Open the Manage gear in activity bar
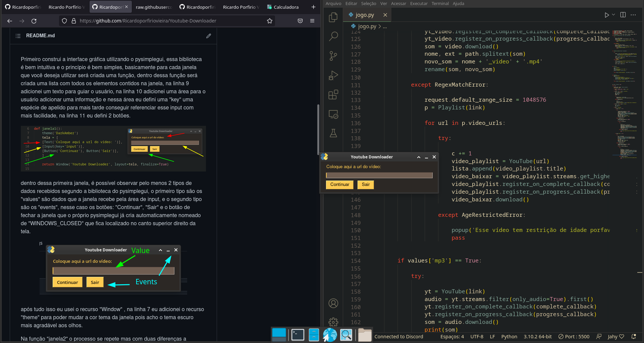 (333, 322)
